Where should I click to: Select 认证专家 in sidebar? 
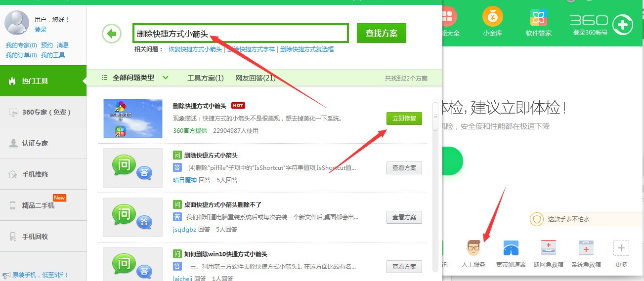(x=43, y=143)
